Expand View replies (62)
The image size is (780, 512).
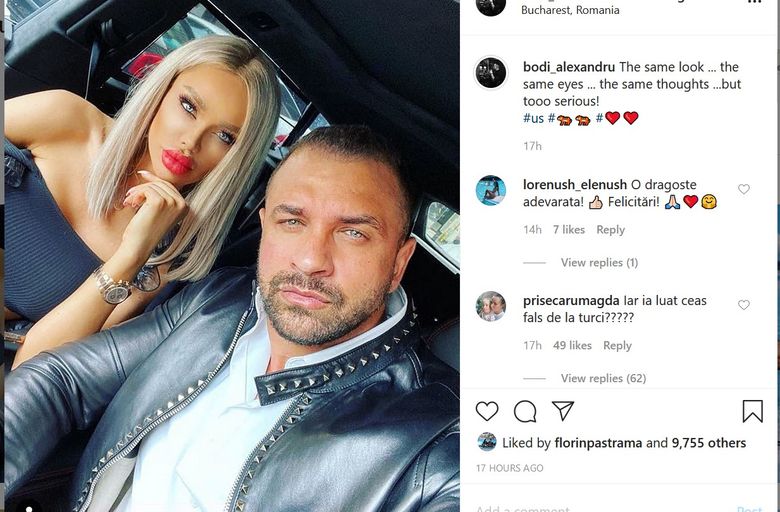(x=603, y=378)
